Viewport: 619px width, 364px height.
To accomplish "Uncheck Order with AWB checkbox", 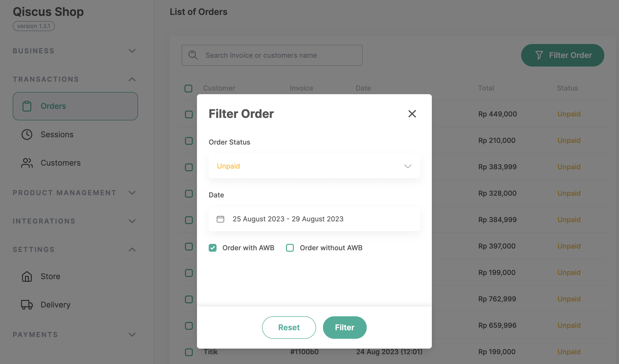I will click(213, 248).
